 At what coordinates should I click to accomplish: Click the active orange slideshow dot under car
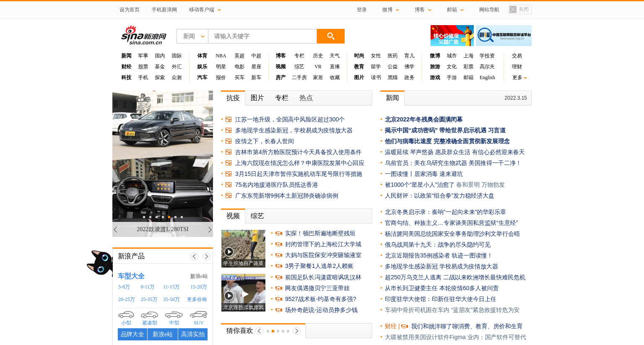click(169, 217)
